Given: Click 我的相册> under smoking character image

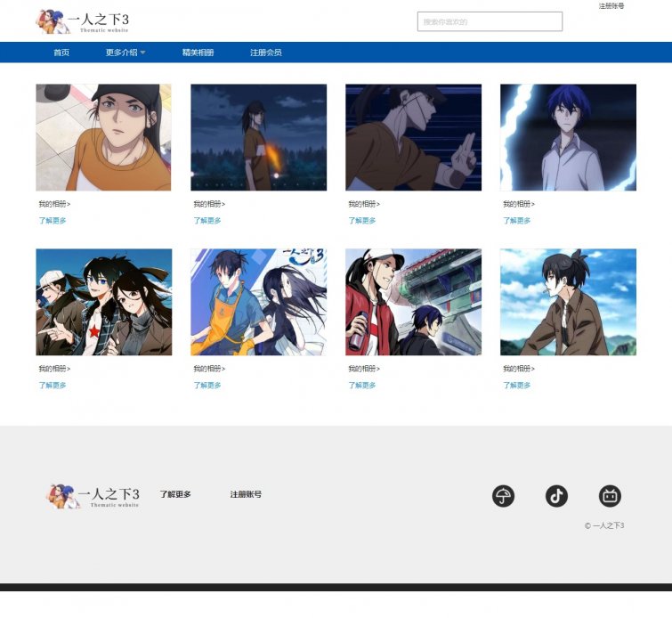Looking at the screenshot, I should coord(519,369).
